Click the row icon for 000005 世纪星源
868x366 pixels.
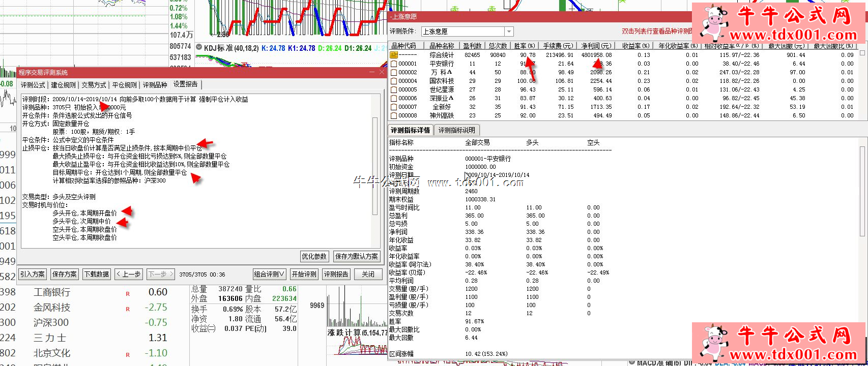coord(394,89)
